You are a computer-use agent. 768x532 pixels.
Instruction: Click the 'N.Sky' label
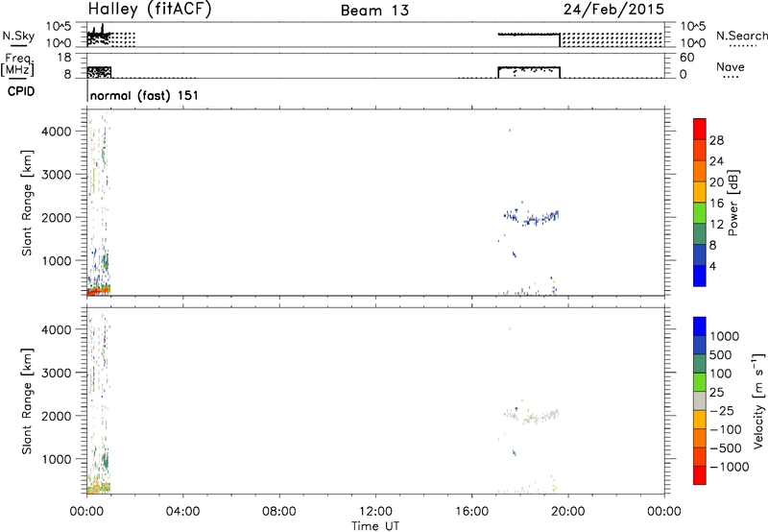(18, 36)
